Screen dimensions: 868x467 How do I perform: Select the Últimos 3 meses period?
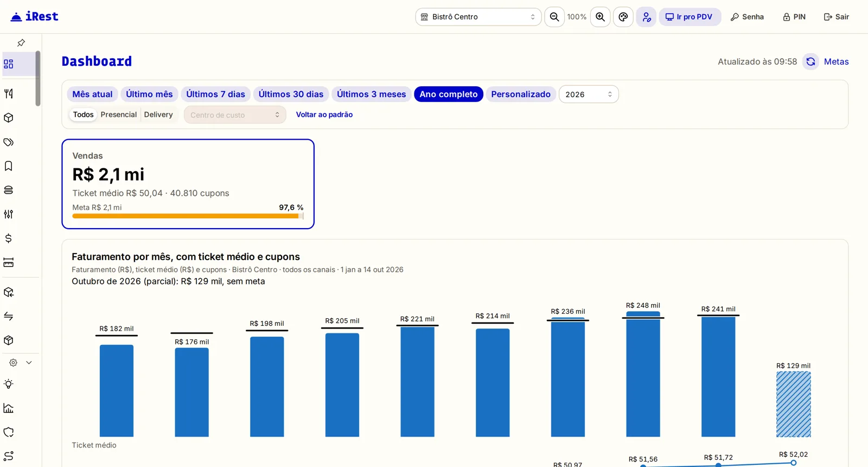coord(371,94)
